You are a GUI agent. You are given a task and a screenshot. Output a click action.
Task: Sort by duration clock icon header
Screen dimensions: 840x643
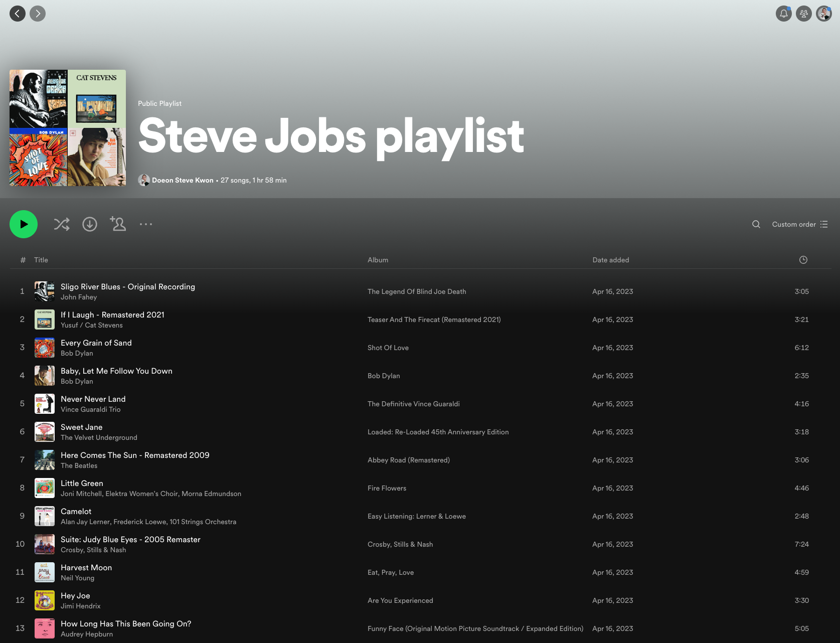(x=803, y=260)
